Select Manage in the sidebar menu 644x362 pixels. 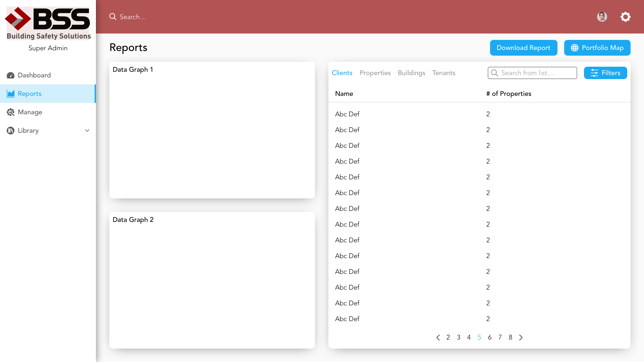tap(30, 112)
